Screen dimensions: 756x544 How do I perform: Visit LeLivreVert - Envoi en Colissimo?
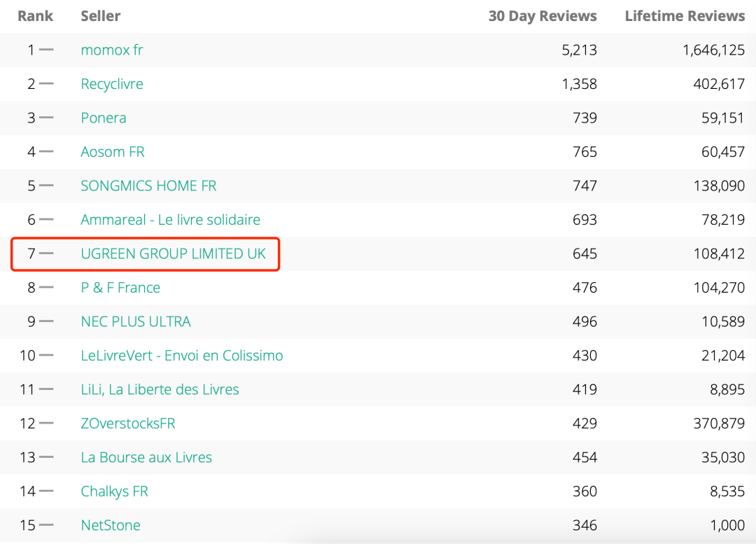click(182, 356)
